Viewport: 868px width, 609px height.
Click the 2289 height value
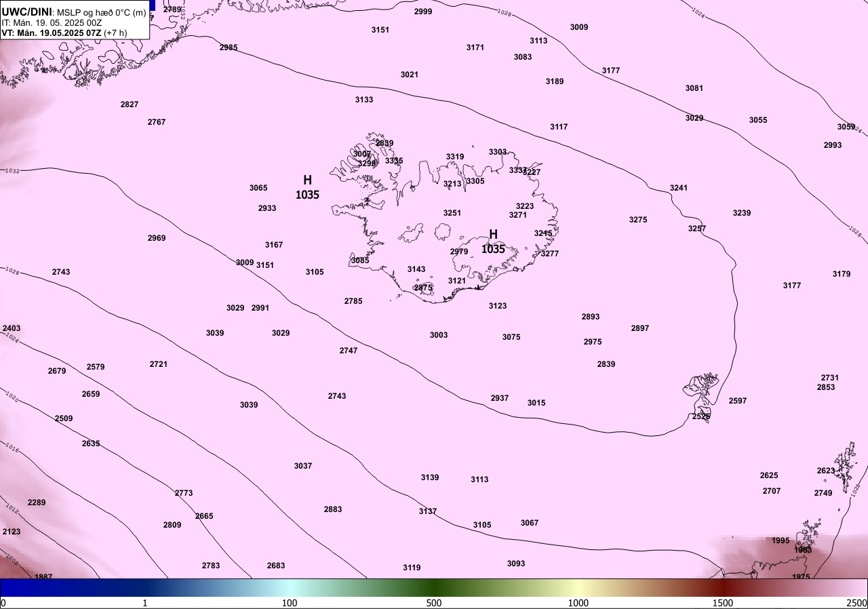click(37, 503)
